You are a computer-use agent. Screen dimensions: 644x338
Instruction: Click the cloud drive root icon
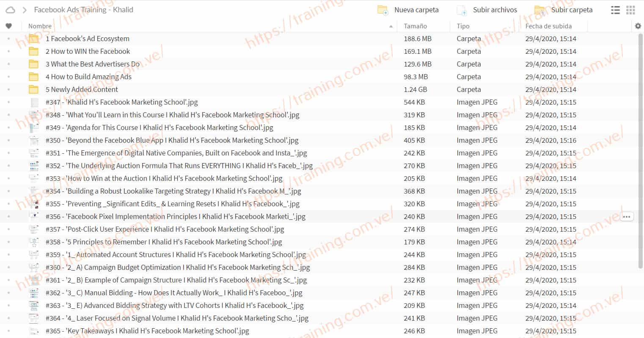point(10,10)
